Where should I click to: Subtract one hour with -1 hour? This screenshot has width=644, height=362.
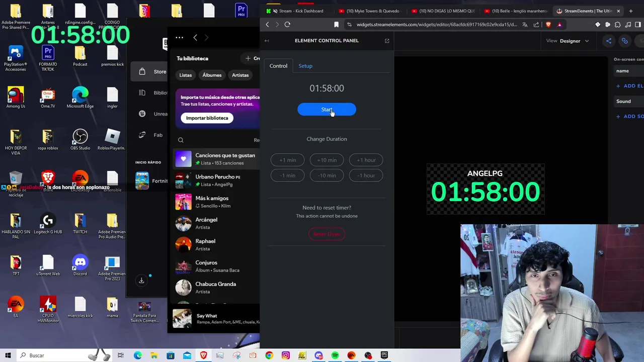[x=366, y=175]
